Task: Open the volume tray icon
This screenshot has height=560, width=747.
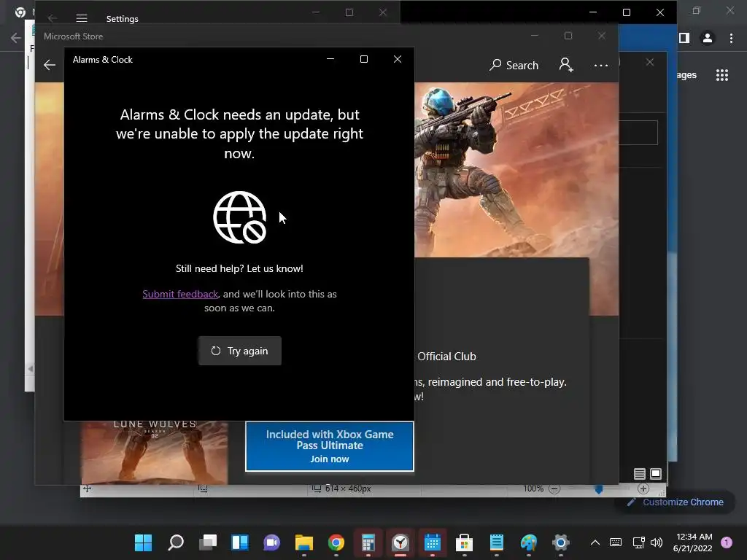Action: tap(657, 542)
